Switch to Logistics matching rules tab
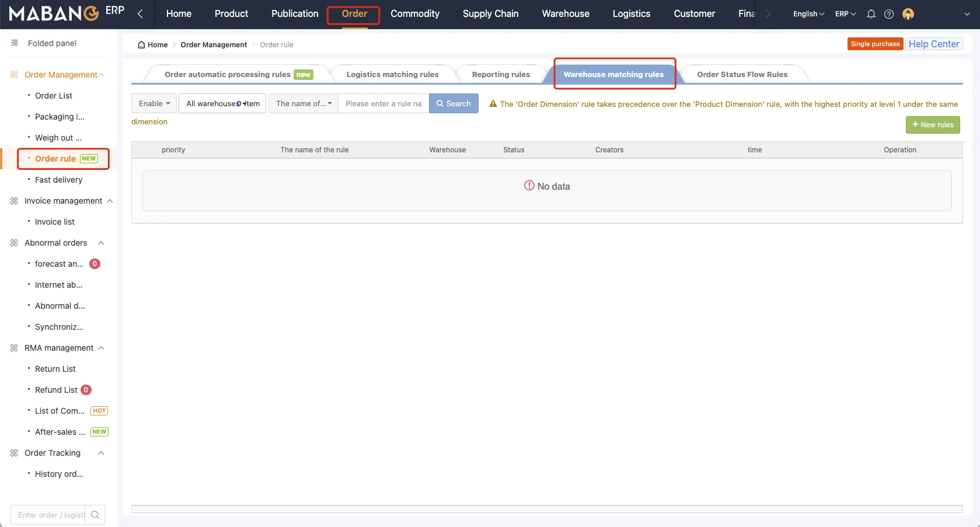 click(x=392, y=75)
